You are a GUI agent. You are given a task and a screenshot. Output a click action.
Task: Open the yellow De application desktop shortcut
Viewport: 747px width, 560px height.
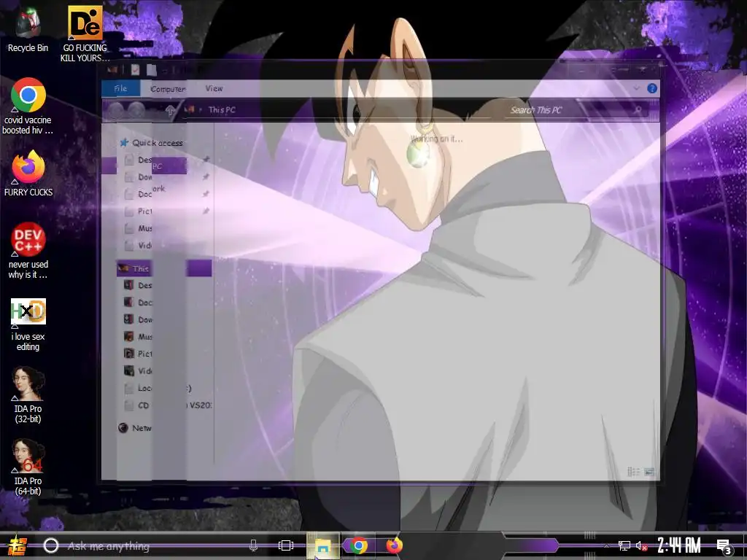coord(85,34)
